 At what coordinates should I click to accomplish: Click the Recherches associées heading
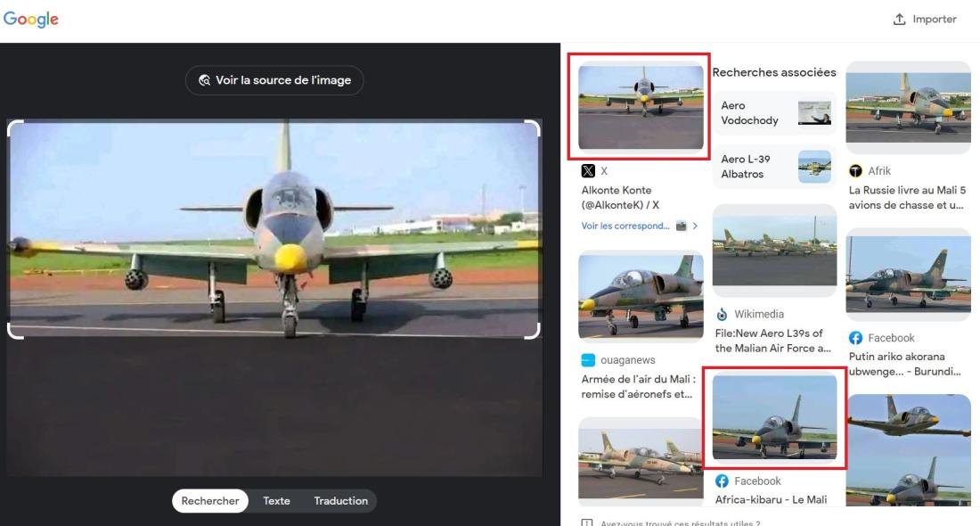pos(774,72)
